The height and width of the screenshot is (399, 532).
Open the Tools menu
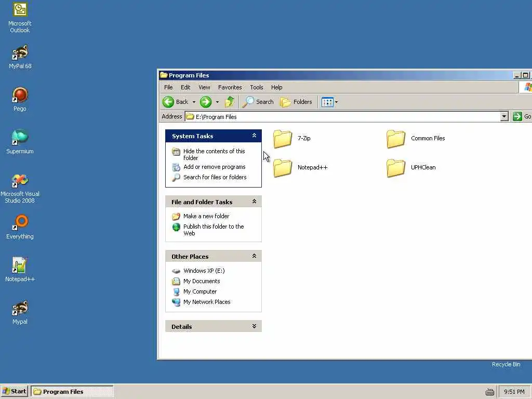click(x=257, y=87)
